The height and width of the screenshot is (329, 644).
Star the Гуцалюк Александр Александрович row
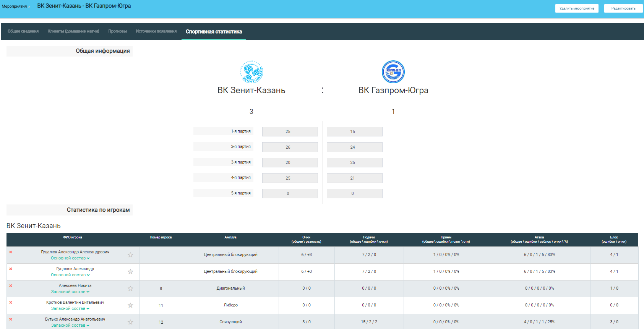pos(130,255)
